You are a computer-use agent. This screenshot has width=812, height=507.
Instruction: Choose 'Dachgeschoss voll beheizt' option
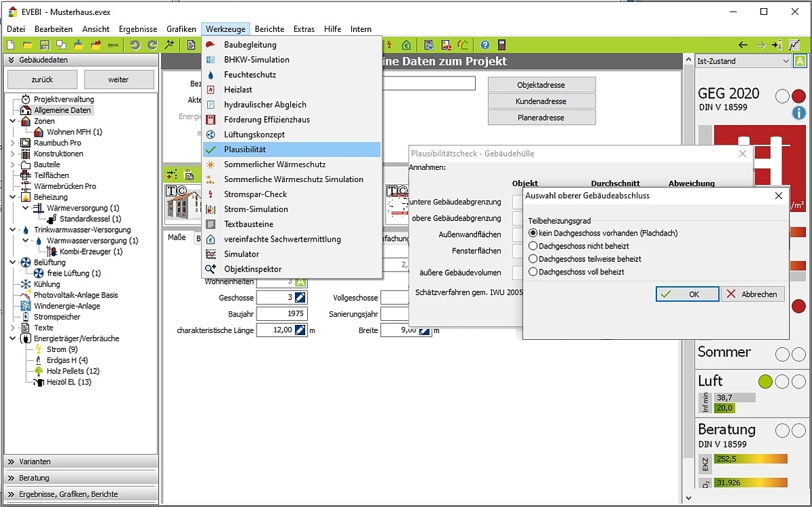coord(533,271)
